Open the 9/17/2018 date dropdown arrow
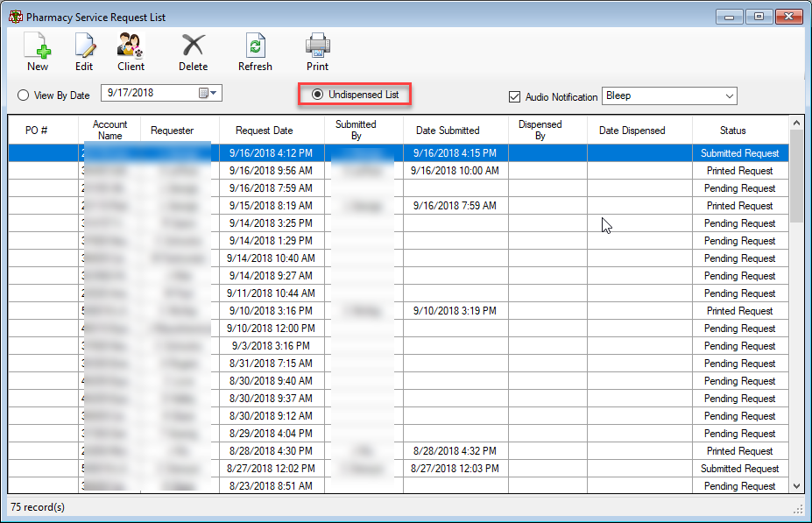812x523 pixels. [x=214, y=93]
